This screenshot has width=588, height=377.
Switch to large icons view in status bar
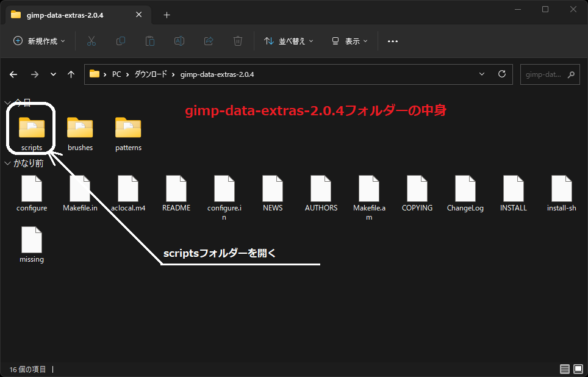pyautogui.click(x=578, y=369)
